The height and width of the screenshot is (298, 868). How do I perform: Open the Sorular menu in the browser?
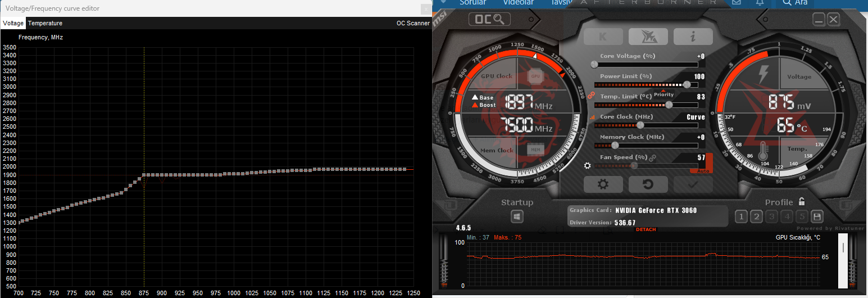click(472, 3)
